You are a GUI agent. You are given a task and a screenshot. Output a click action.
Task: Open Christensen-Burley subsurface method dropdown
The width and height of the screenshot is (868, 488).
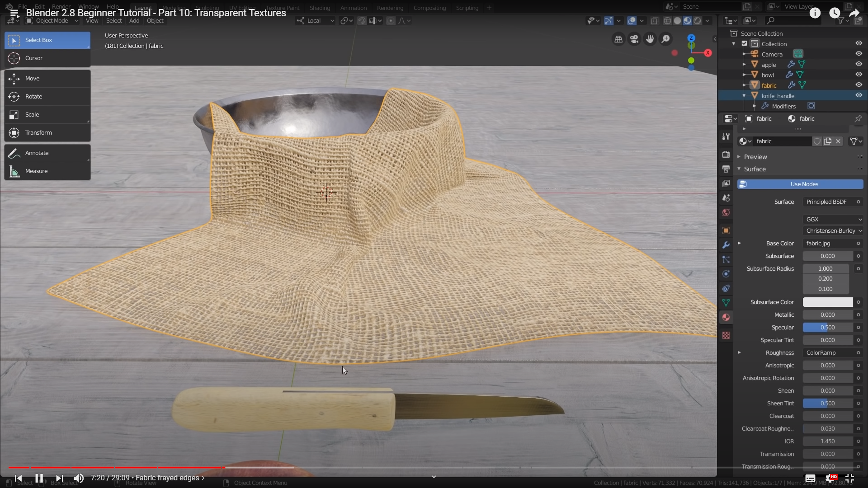click(833, 230)
